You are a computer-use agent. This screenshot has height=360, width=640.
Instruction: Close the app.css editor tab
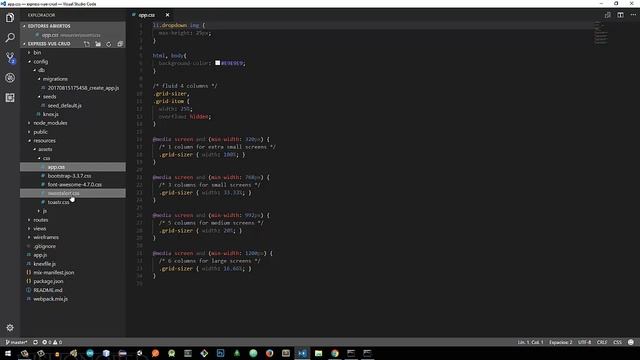tap(167, 15)
